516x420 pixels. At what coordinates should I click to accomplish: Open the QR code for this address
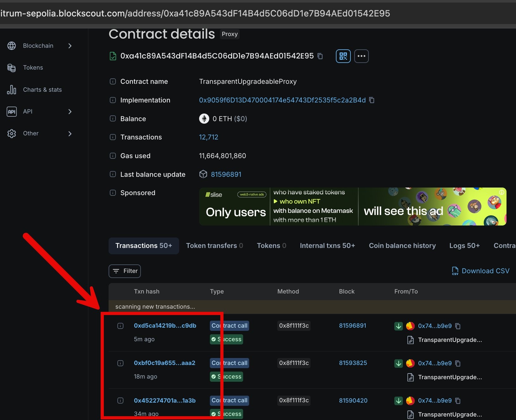tap(343, 56)
